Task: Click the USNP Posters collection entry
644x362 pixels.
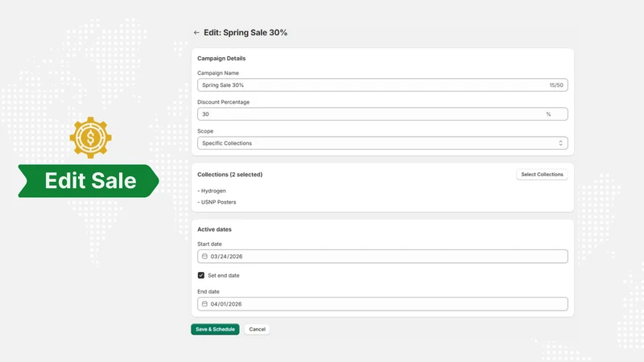Action: click(x=217, y=202)
